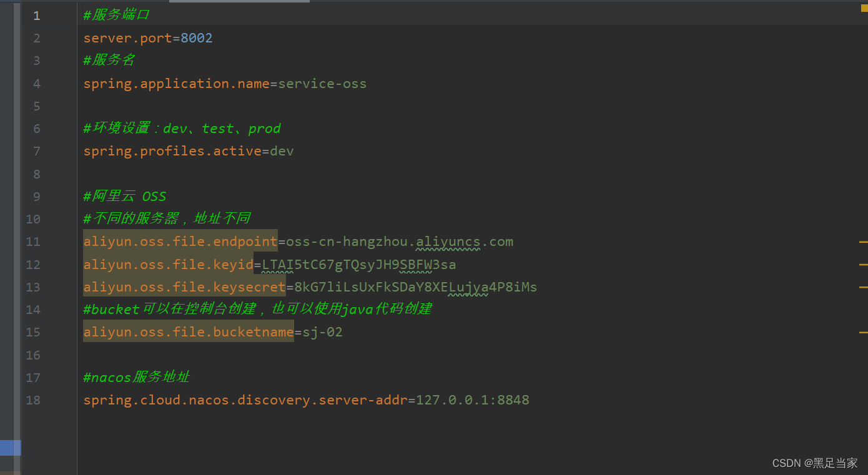The image size is (868, 475).
Task: Click the 'spring.profiles.active' key
Action: [x=172, y=151]
